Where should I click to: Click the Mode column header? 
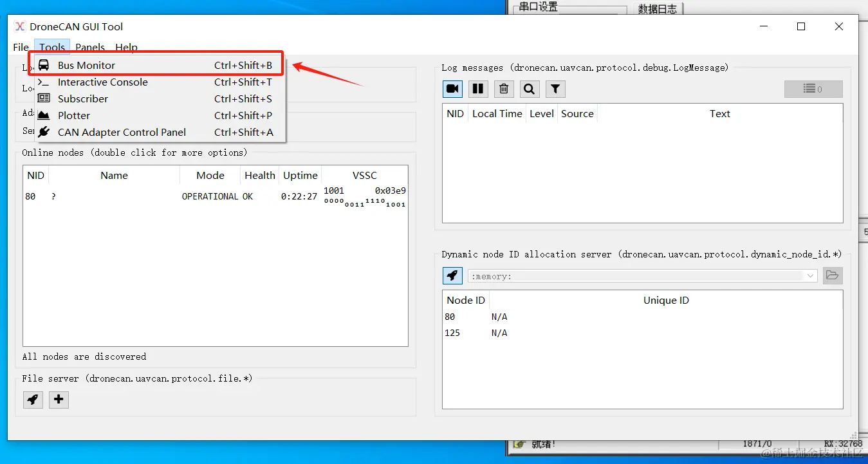(x=210, y=175)
